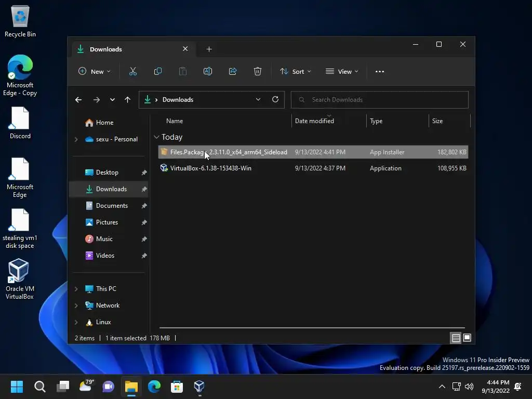Expand Network tree node
Image resolution: width=532 pixels, height=399 pixels.
(76, 305)
